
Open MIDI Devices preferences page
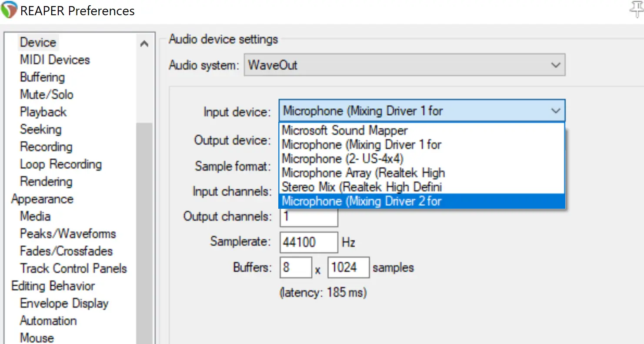(55, 60)
